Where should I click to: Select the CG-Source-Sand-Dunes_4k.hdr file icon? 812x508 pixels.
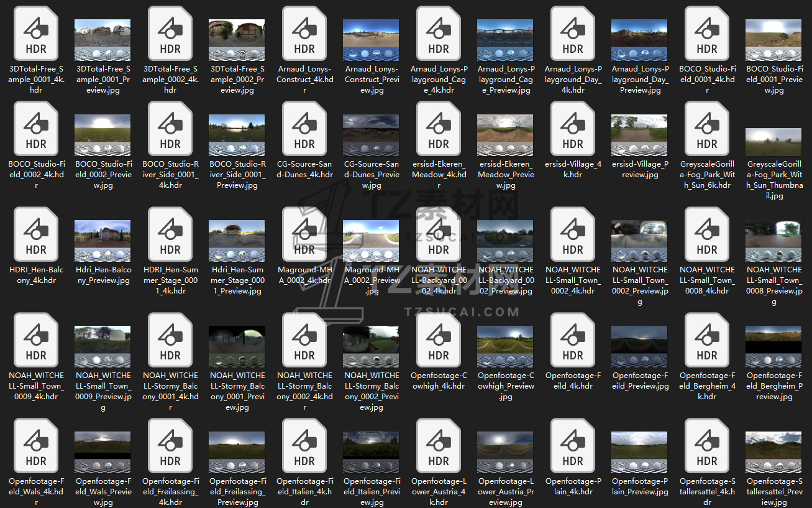coord(304,129)
